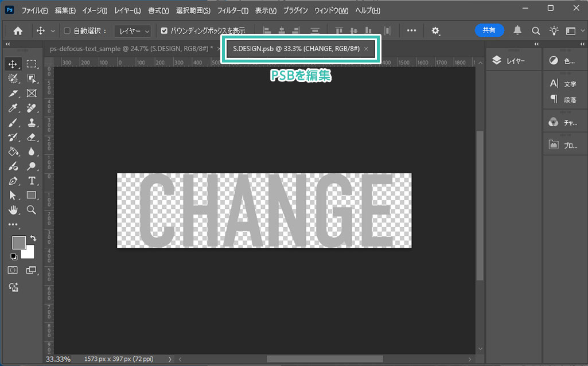Select the Dodge tool
The width and height of the screenshot is (588, 366).
(x=32, y=166)
